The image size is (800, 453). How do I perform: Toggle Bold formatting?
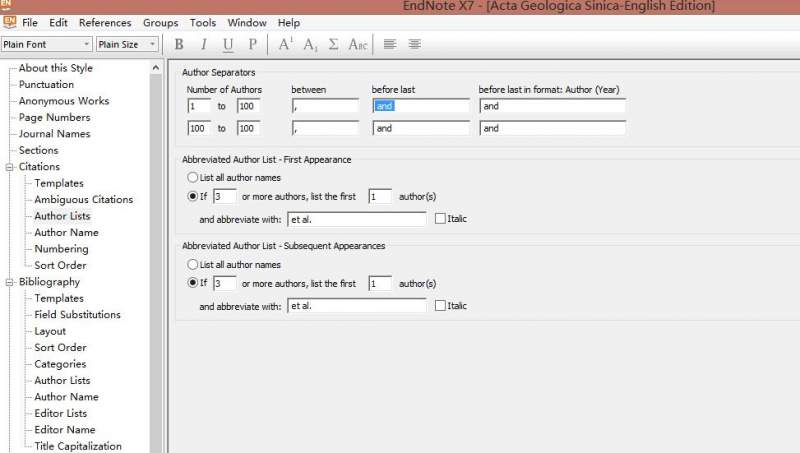tap(179, 44)
